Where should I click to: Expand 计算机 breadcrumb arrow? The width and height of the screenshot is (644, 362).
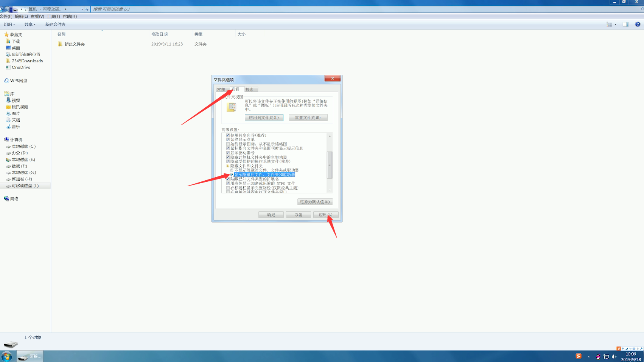tap(40, 9)
